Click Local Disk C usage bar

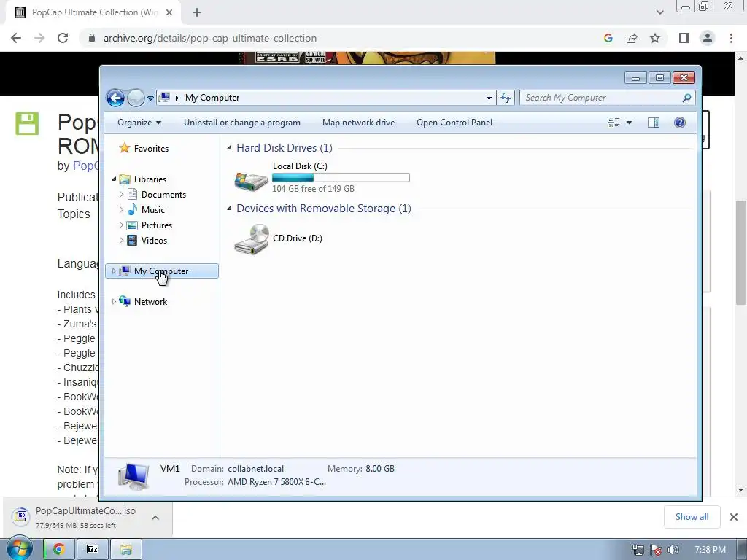point(341,178)
